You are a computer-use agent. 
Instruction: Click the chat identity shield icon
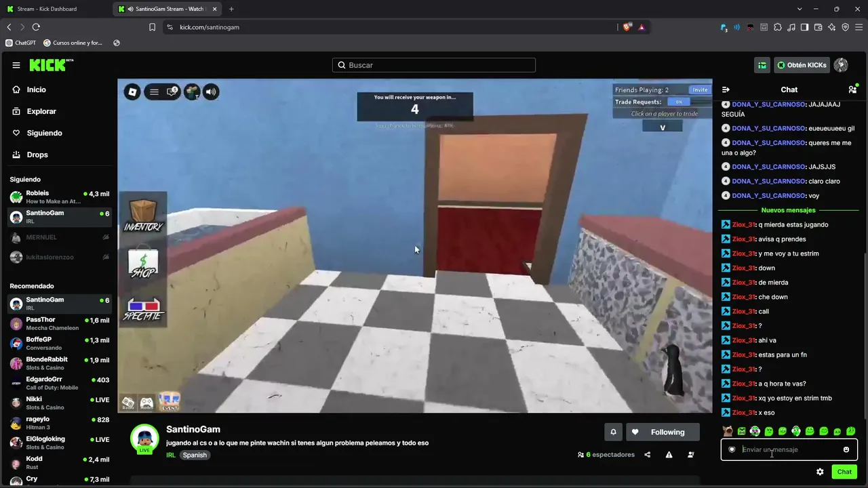click(x=732, y=449)
